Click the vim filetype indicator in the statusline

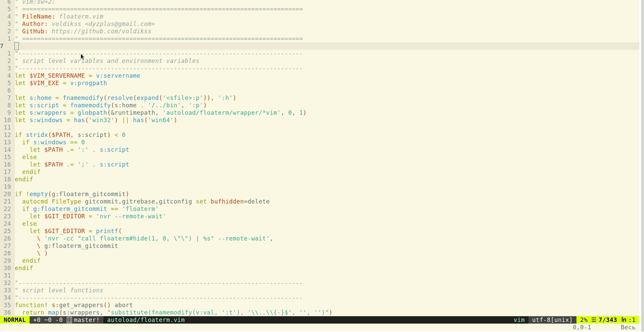click(x=519, y=320)
